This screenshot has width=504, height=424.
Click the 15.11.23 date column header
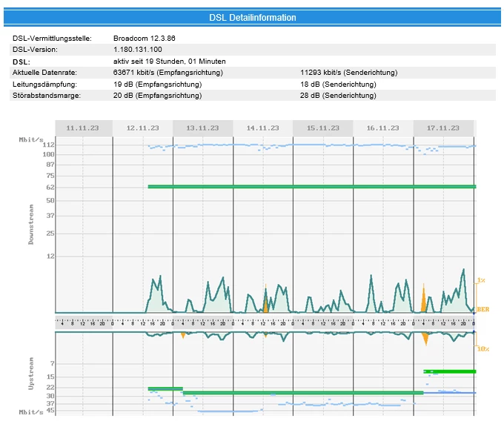[x=323, y=128]
